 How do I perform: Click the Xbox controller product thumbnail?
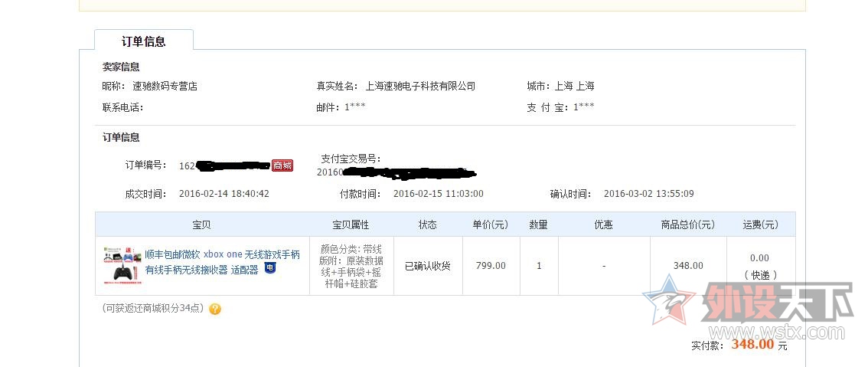121,266
